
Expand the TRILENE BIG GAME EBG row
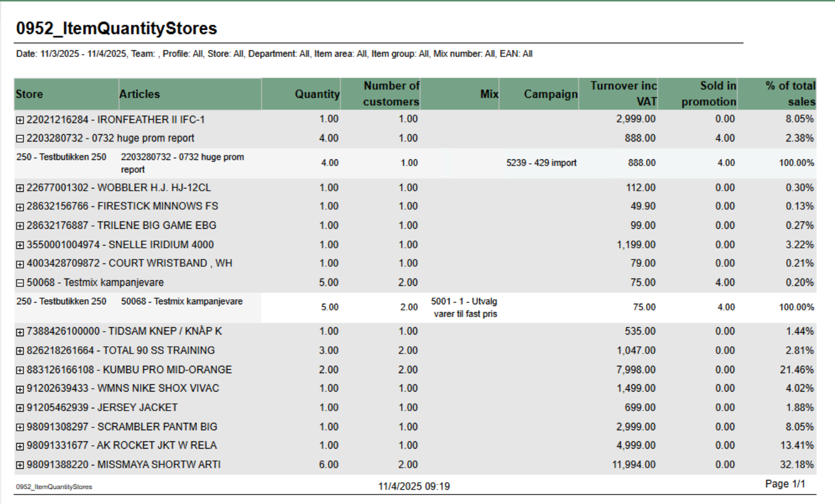tap(20, 226)
